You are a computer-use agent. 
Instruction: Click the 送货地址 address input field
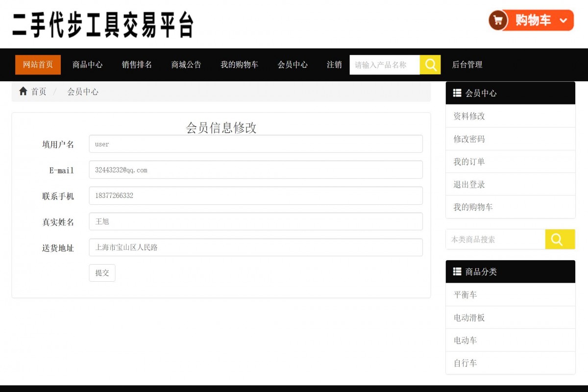click(256, 247)
